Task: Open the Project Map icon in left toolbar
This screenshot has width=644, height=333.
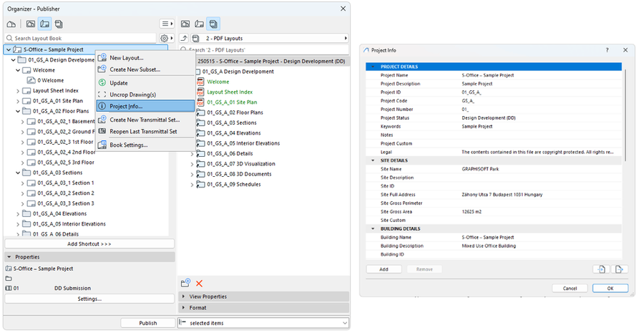Action: click(x=11, y=24)
